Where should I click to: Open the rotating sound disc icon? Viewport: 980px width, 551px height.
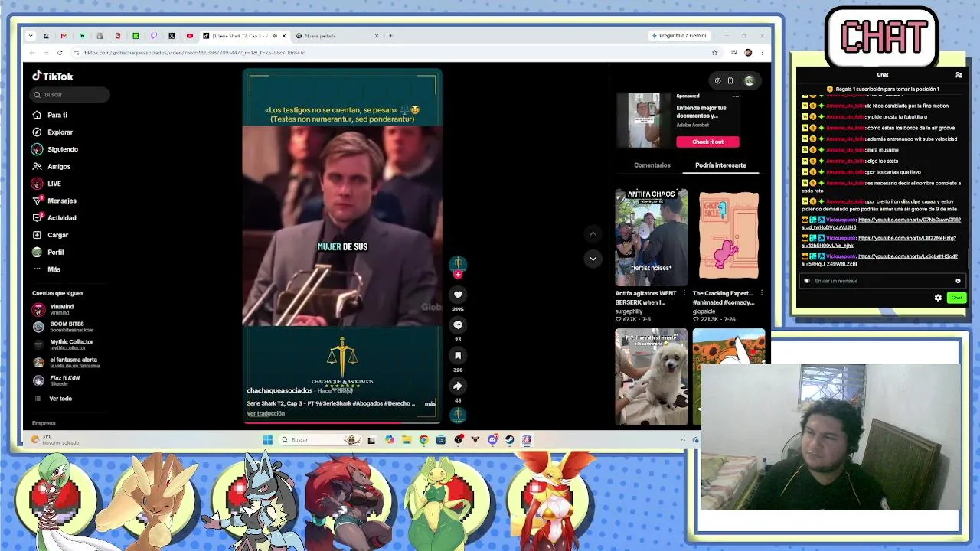pyautogui.click(x=458, y=415)
